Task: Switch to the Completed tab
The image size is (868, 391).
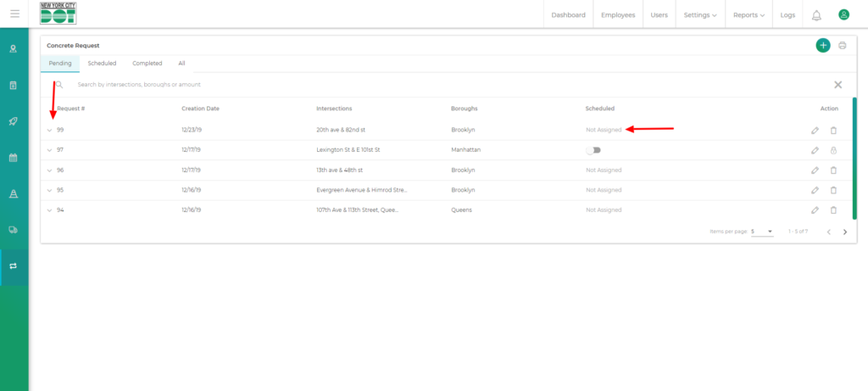Action: [147, 64]
